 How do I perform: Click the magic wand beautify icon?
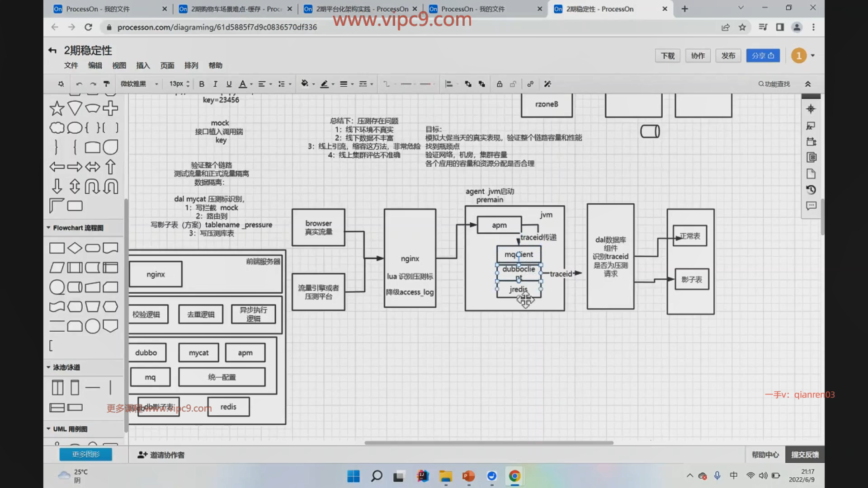coord(547,84)
